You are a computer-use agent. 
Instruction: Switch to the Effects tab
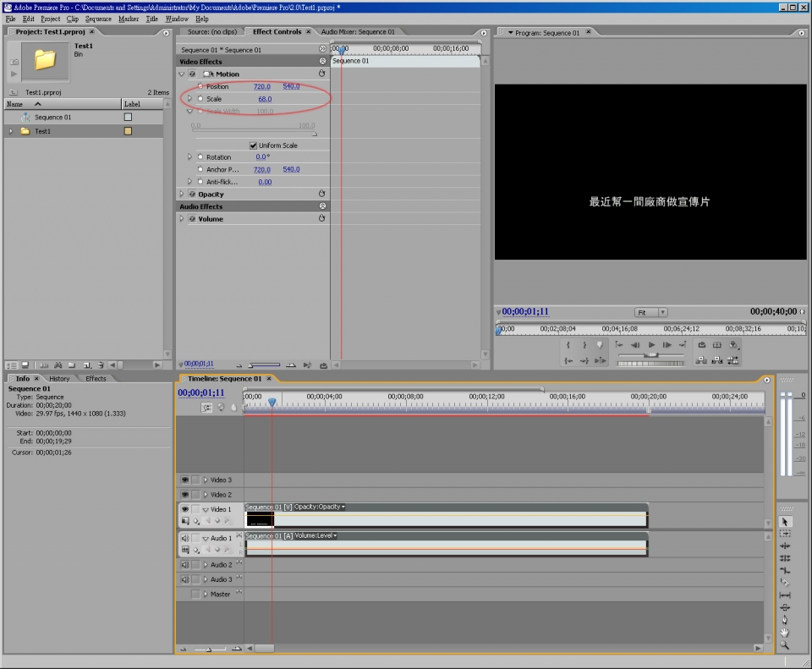click(96, 378)
